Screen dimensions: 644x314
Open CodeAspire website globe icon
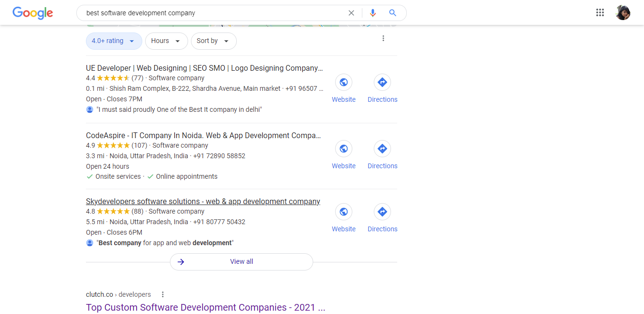pos(343,149)
